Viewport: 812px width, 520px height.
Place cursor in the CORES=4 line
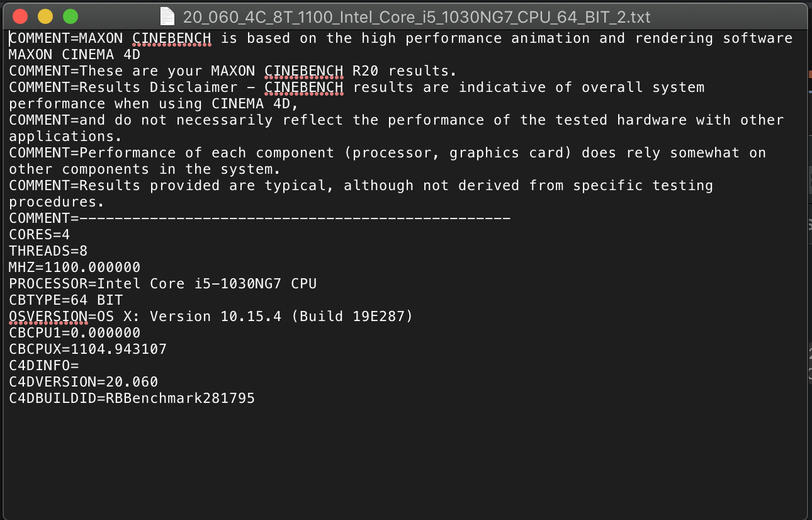pyautogui.click(x=39, y=235)
